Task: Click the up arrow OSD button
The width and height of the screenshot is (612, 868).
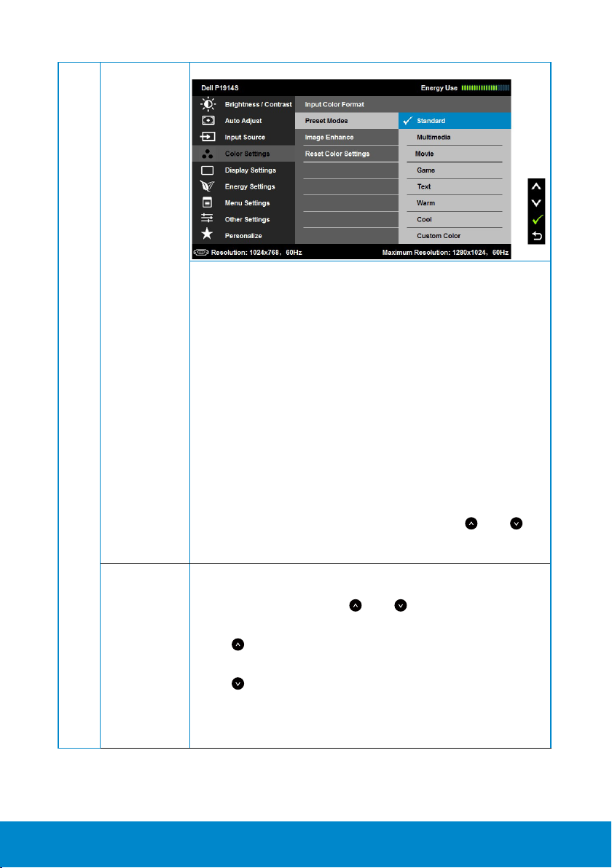Action: [536, 186]
